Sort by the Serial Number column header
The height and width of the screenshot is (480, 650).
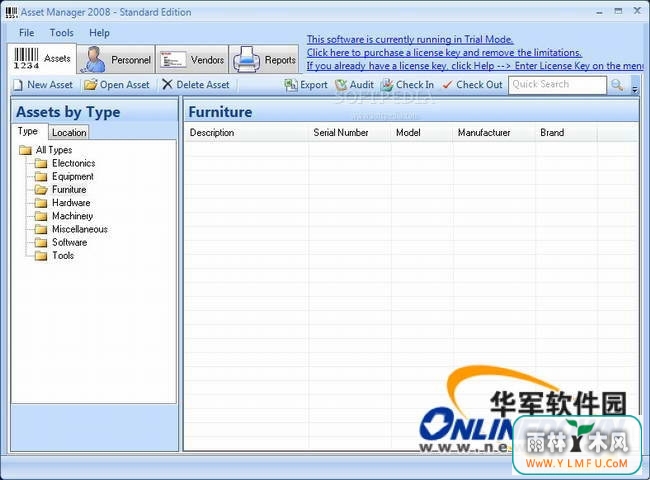[x=349, y=133]
